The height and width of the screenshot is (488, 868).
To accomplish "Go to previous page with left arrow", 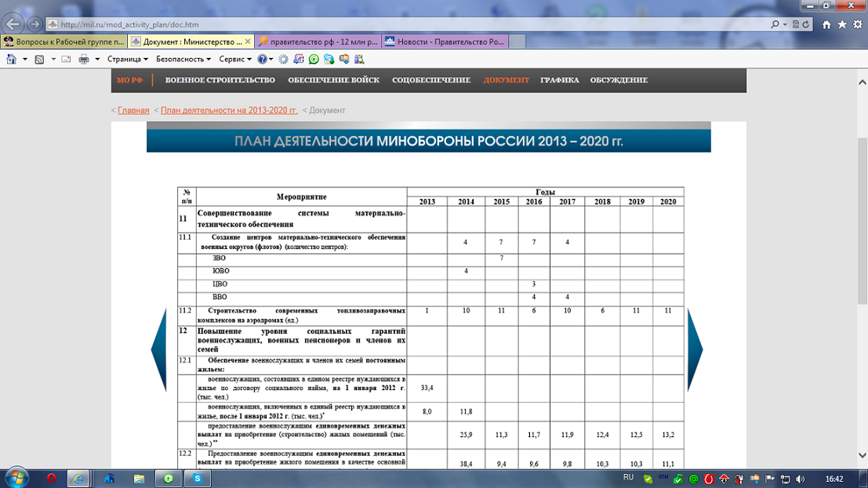I will coord(158,349).
